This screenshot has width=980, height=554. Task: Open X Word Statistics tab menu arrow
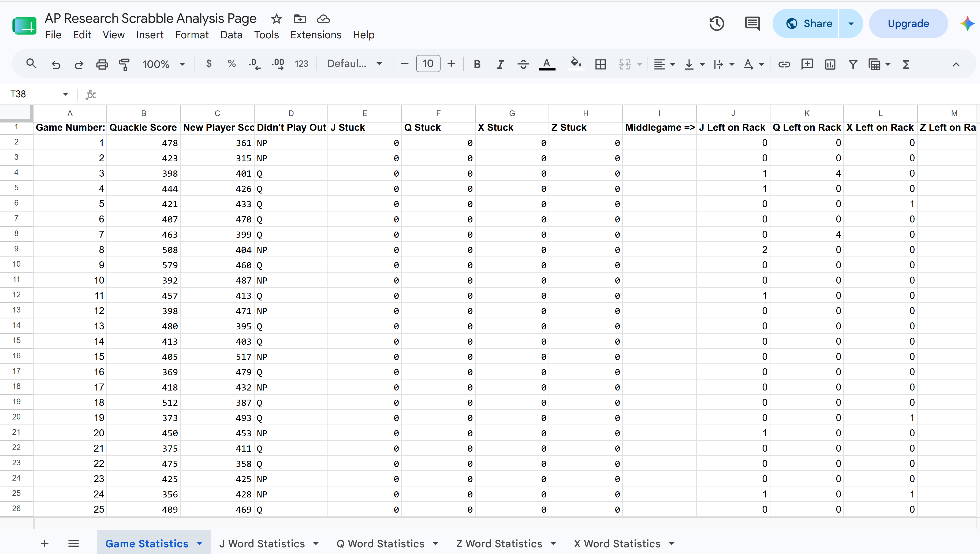(672, 544)
